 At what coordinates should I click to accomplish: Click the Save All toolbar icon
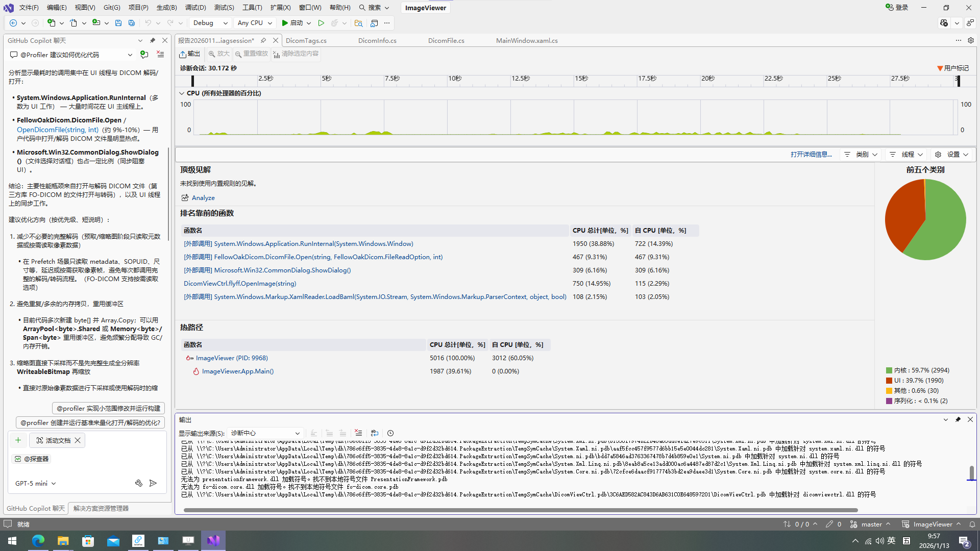click(132, 23)
